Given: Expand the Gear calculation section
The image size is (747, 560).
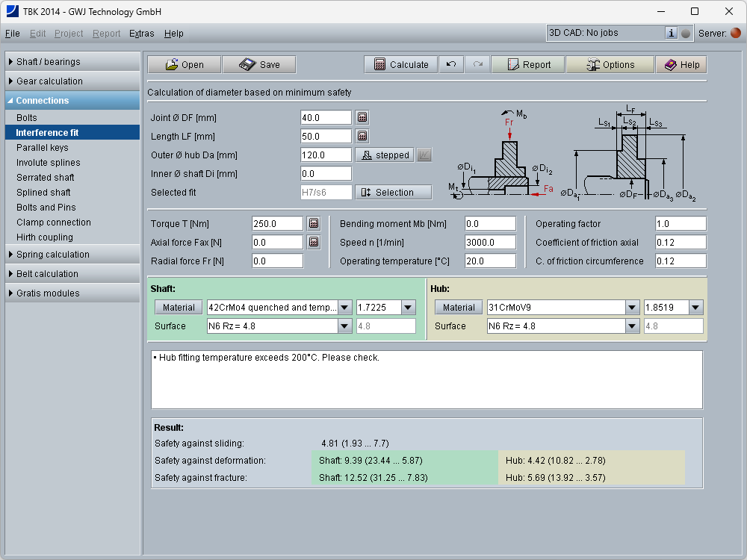Looking at the screenshot, I should (x=72, y=81).
